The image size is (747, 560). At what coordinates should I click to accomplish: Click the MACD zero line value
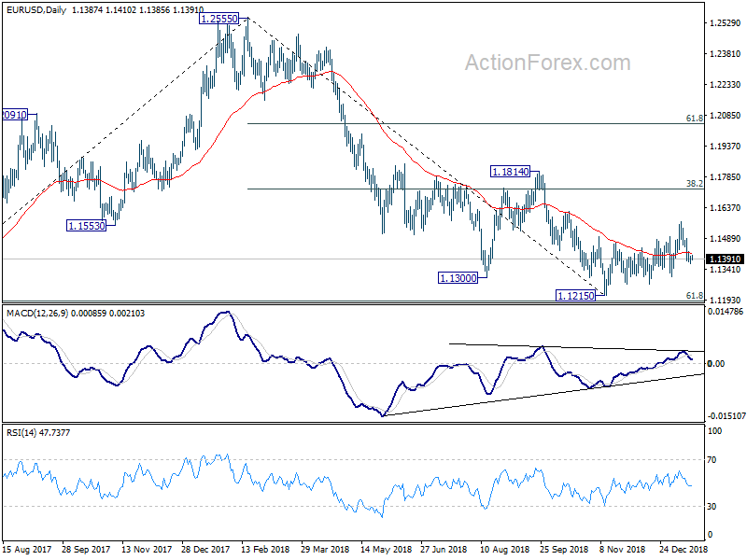click(x=716, y=364)
